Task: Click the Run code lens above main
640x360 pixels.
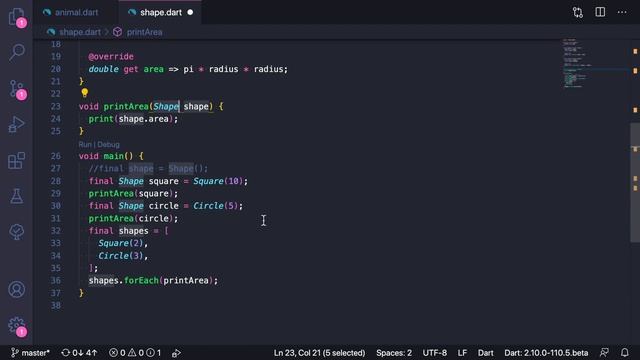Action: coord(85,144)
